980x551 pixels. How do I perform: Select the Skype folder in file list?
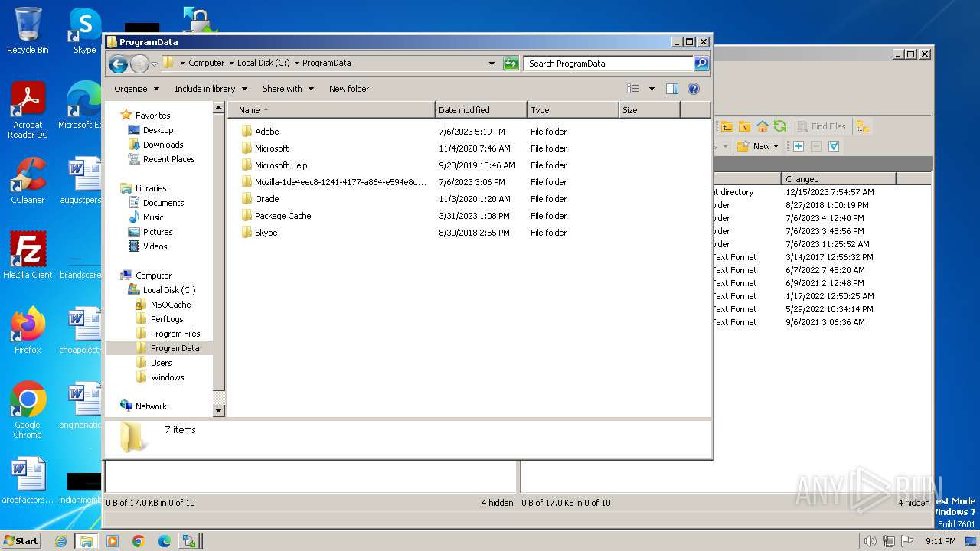click(x=266, y=233)
